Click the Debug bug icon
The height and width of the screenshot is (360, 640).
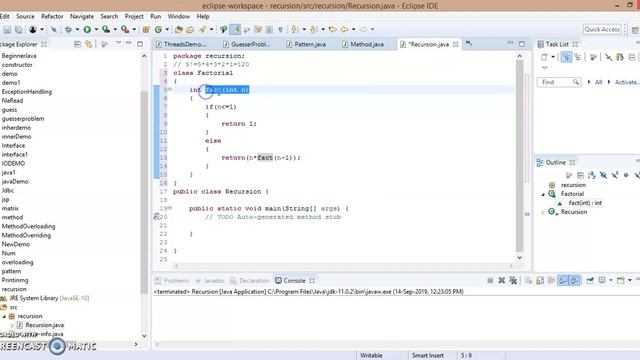[x=68, y=29]
